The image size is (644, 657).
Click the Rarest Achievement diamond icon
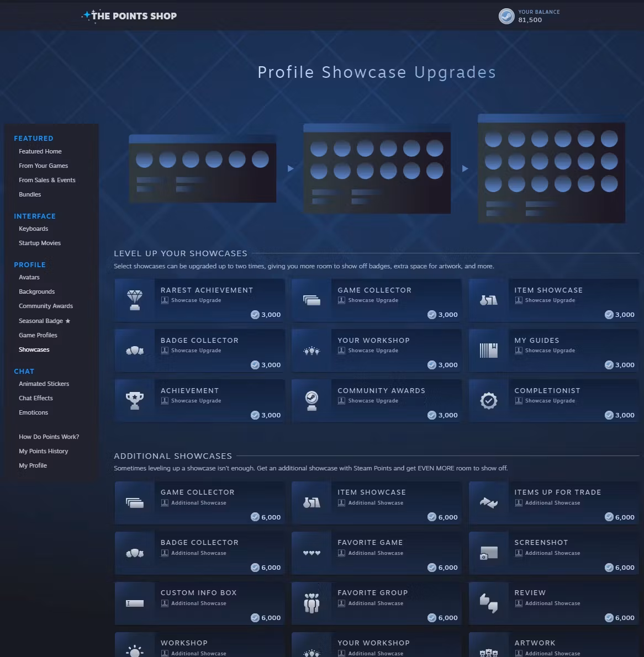pyautogui.click(x=135, y=300)
